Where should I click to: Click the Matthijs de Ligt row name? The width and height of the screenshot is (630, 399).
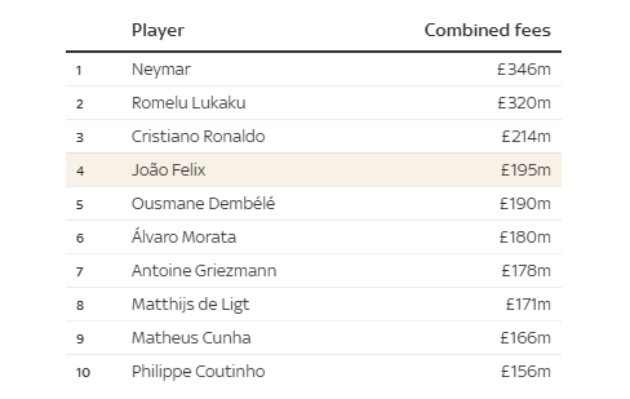[x=190, y=305]
